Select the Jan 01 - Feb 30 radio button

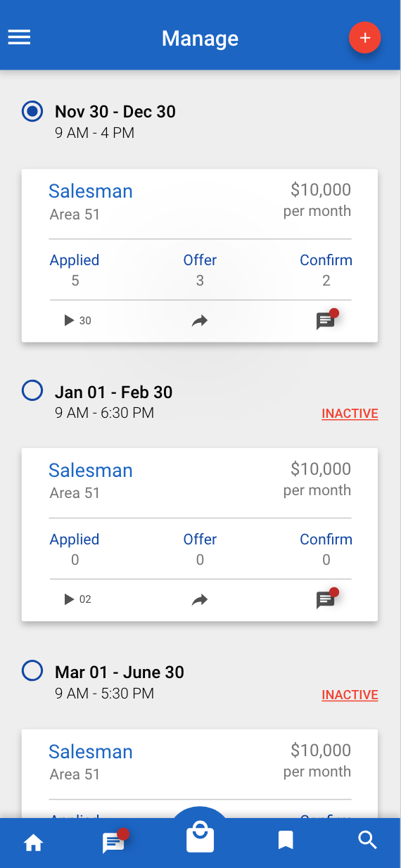32,390
